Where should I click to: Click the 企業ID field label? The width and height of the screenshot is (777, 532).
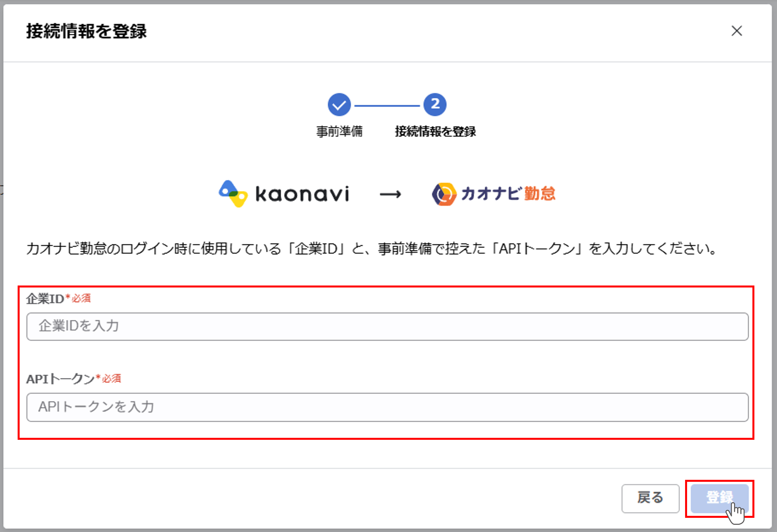pyautogui.click(x=45, y=299)
